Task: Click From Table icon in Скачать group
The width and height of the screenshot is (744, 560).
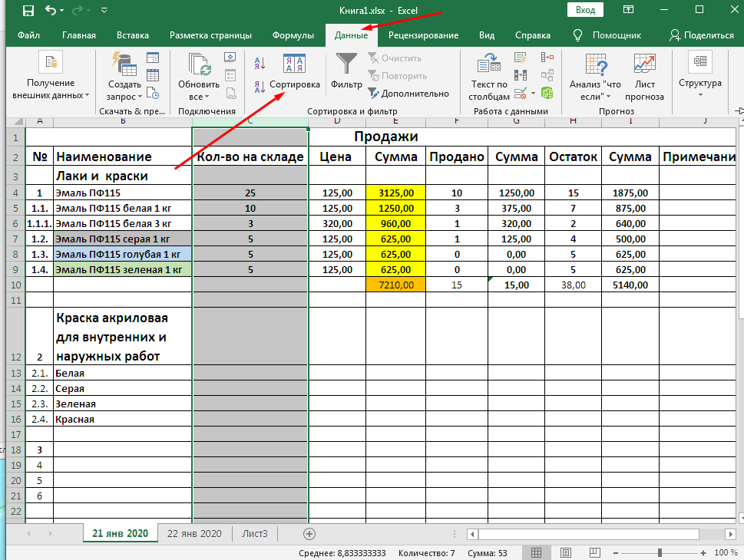Action: tap(153, 75)
